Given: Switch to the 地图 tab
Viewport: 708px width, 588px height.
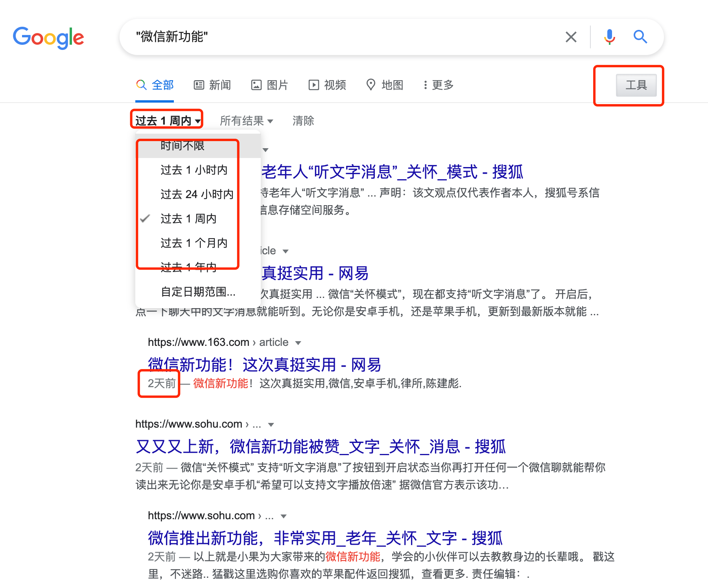Looking at the screenshot, I should pyautogui.click(x=385, y=85).
